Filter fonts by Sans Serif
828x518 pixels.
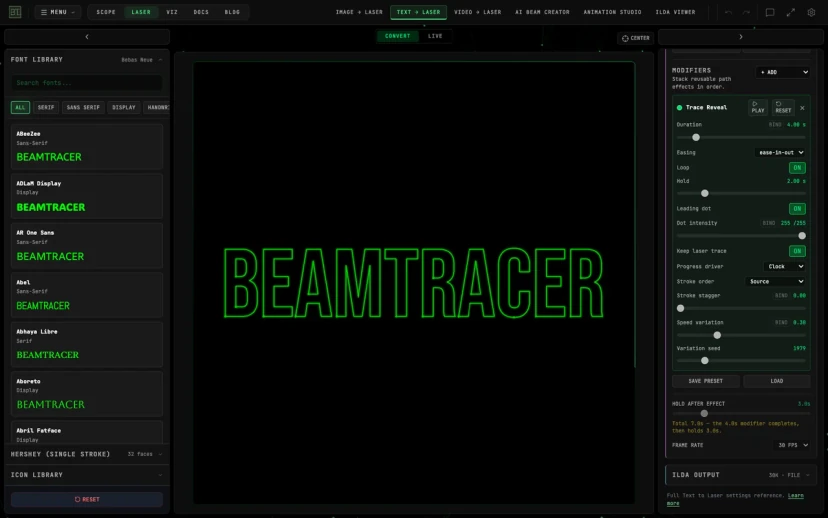pyautogui.click(x=83, y=107)
